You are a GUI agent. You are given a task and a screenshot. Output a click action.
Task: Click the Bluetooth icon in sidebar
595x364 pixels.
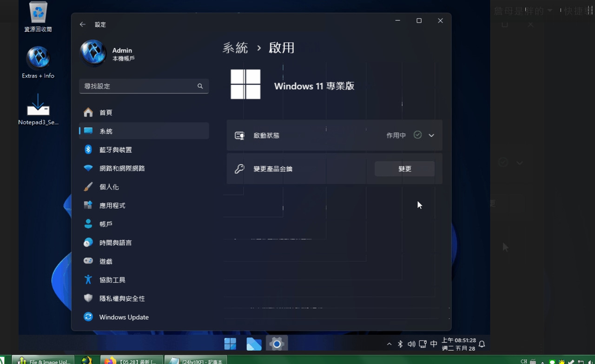click(88, 149)
